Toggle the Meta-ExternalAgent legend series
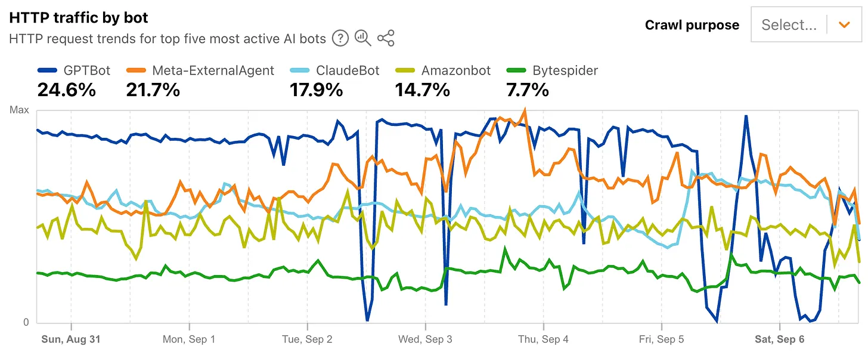Viewport: 868px width, 358px height. coord(213,70)
